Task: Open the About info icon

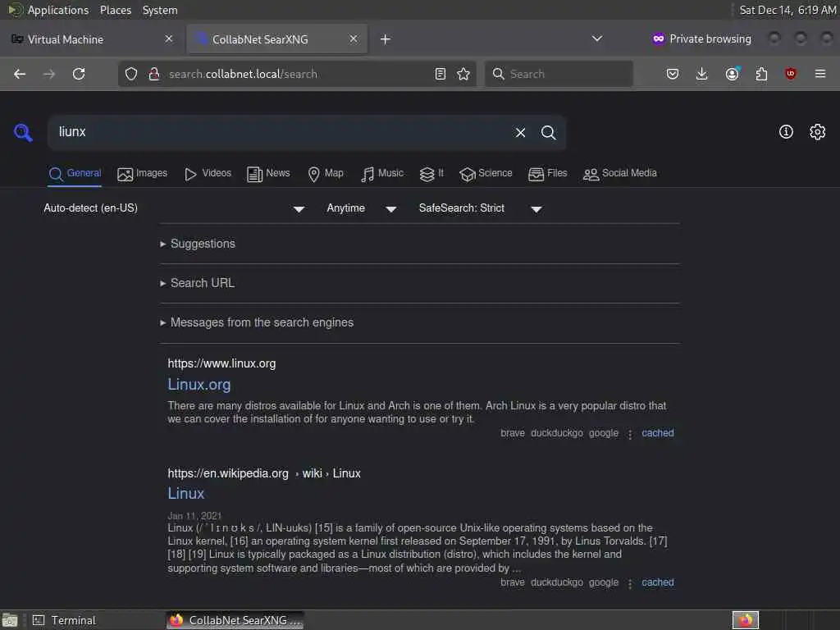Action: click(x=785, y=132)
